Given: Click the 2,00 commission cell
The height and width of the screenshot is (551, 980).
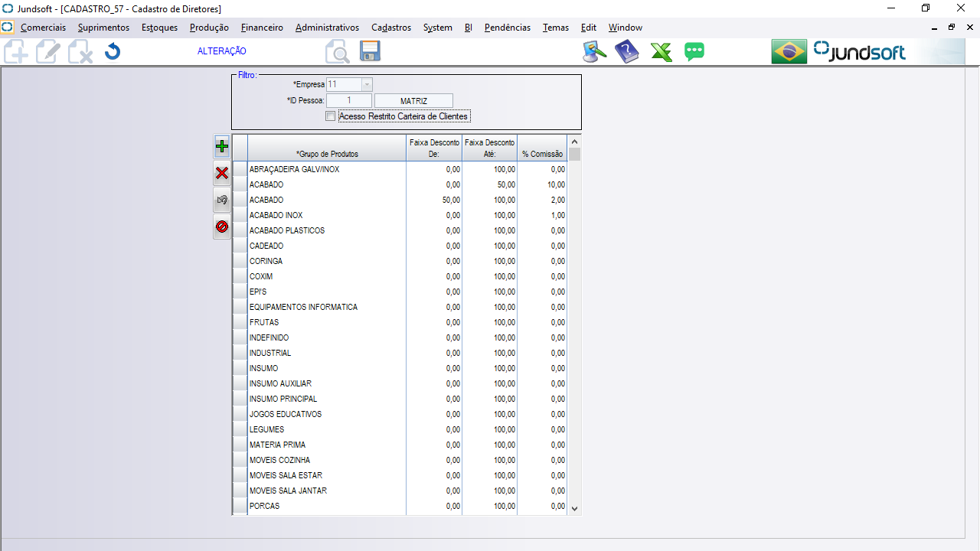Looking at the screenshot, I should [542, 200].
